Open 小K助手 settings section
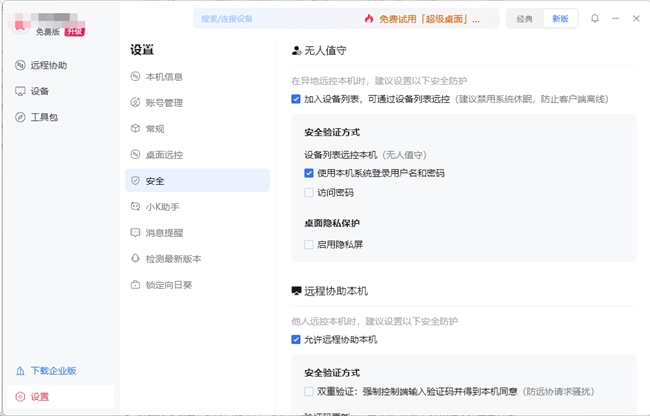The height and width of the screenshot is (416, 650). [161, 207]
